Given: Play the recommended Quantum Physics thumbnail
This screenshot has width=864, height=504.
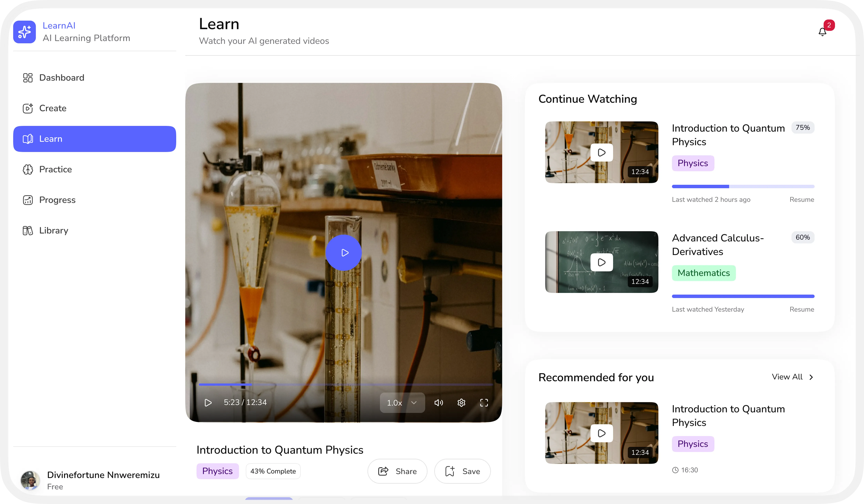Looking at the screenshot, I should [602, 433].
